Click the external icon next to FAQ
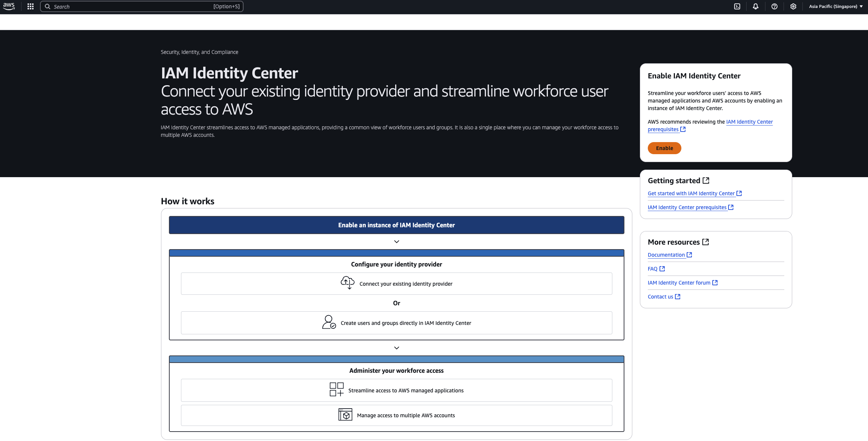868x441 pixels. (x=662, y=269)
